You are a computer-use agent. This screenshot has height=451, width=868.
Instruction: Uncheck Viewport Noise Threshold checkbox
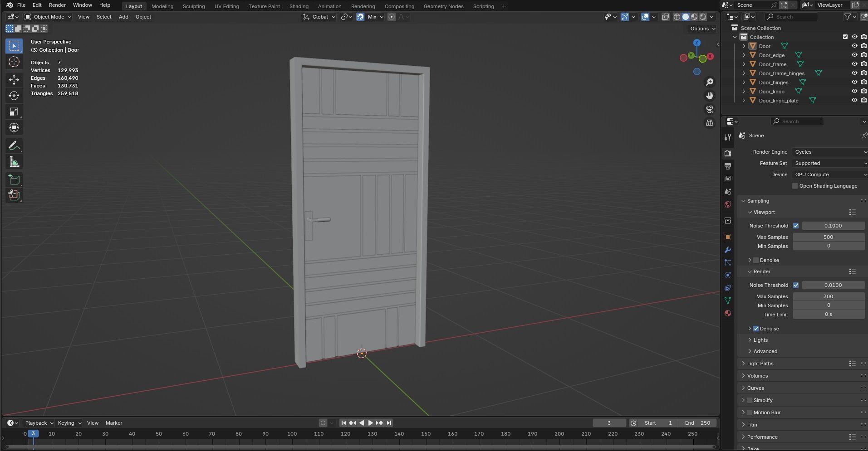pos(796,226)
